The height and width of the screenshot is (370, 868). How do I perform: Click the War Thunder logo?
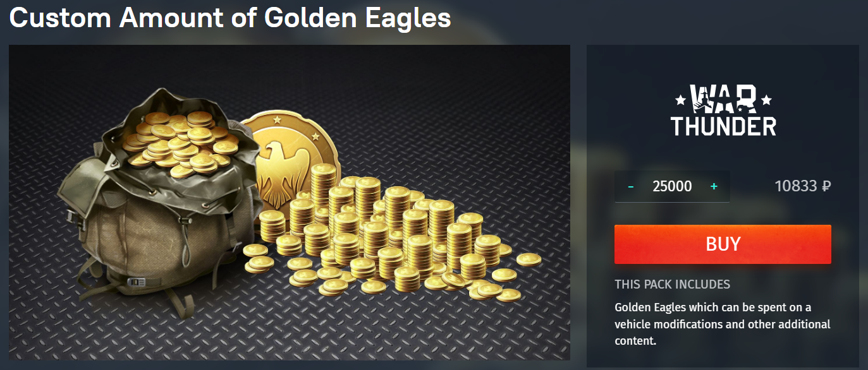click(723, 110)
